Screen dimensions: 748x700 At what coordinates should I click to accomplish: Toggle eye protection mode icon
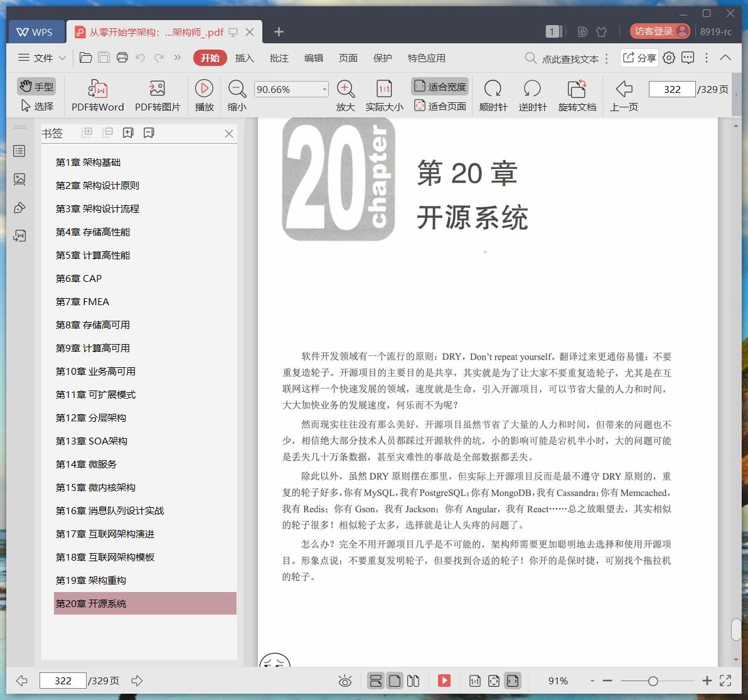coord(345,681)
